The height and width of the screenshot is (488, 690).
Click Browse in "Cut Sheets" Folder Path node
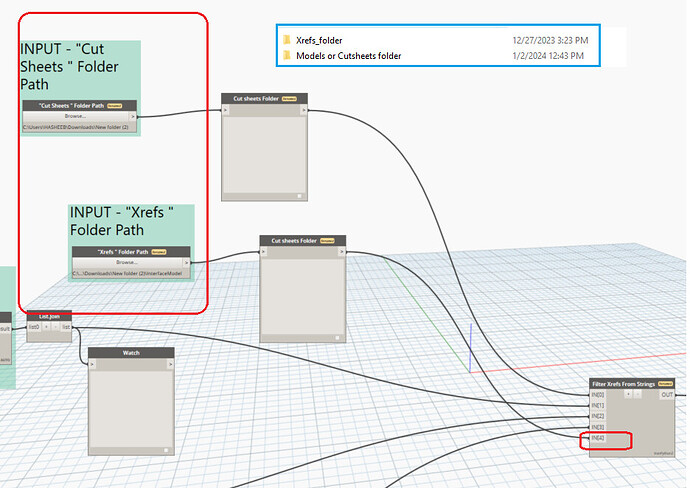[x=76, y=116]
